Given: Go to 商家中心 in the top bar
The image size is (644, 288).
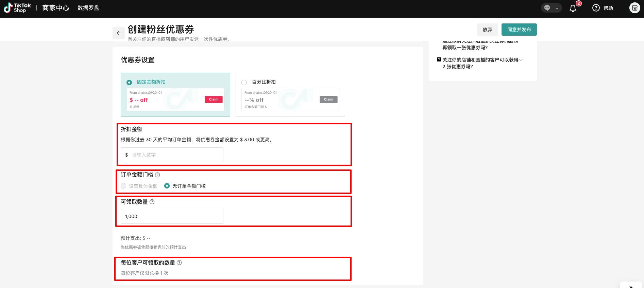Looking at the screenshot, I should [56, 8].
